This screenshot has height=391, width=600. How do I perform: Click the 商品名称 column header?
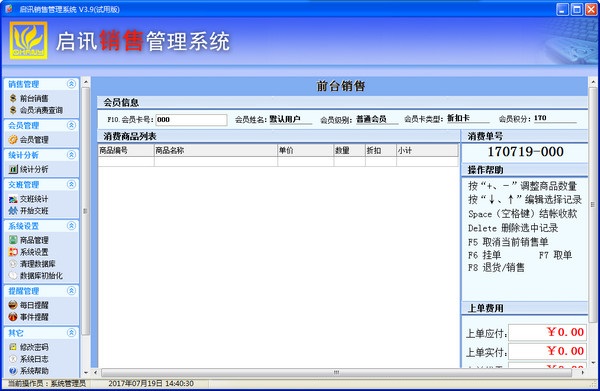click(216, 151)
